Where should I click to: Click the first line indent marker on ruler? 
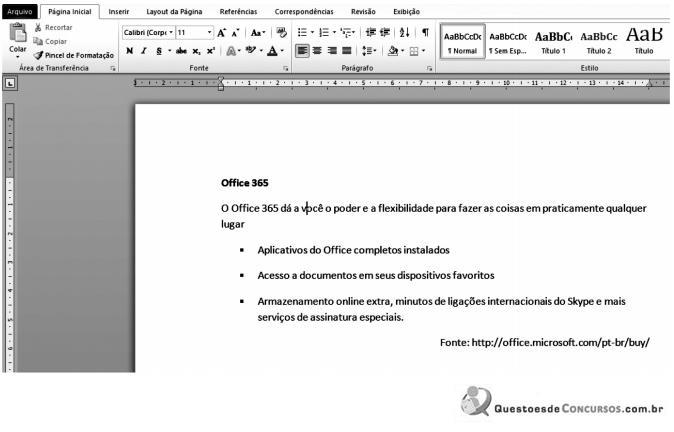click(x=221, y=79)
